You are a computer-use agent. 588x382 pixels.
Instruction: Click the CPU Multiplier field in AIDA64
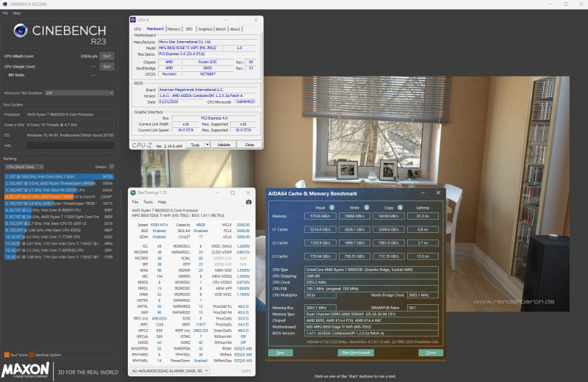[320, 295]
